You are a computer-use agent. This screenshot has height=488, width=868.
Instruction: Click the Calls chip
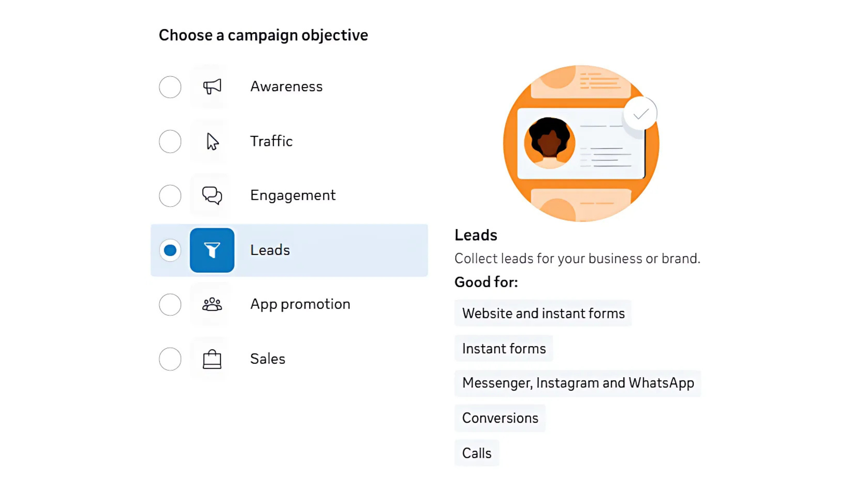click(477, 453)
